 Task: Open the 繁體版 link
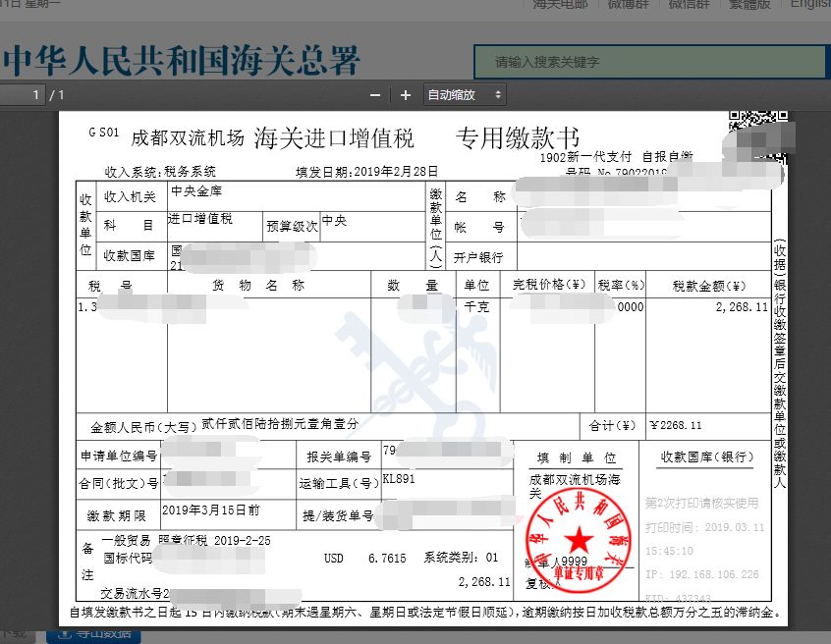[x=749, y=5]
